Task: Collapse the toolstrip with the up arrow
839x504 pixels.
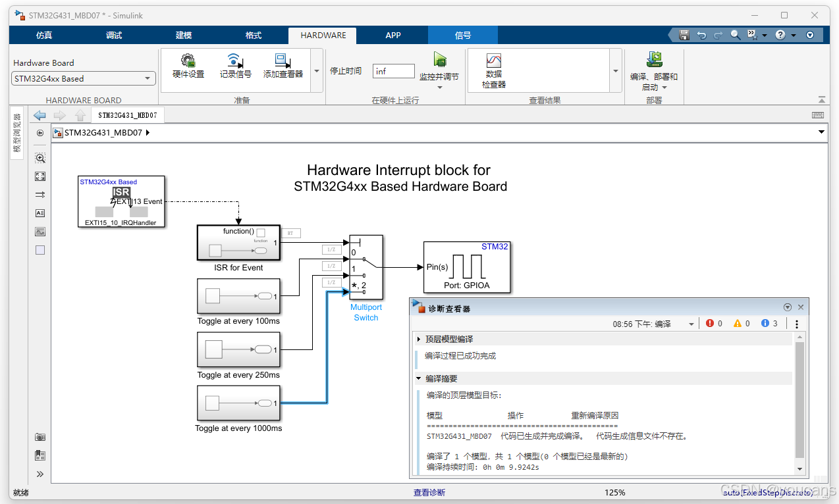Action: pos(821,100)
